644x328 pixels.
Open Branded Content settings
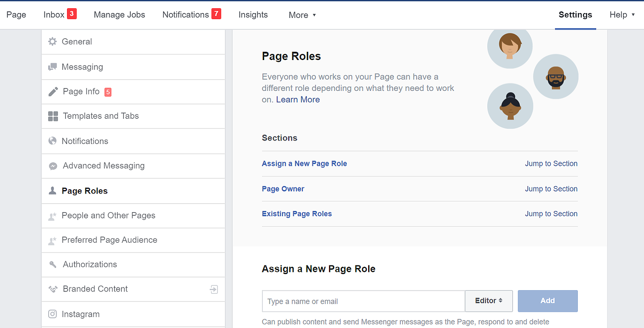[x=133, y=289]
